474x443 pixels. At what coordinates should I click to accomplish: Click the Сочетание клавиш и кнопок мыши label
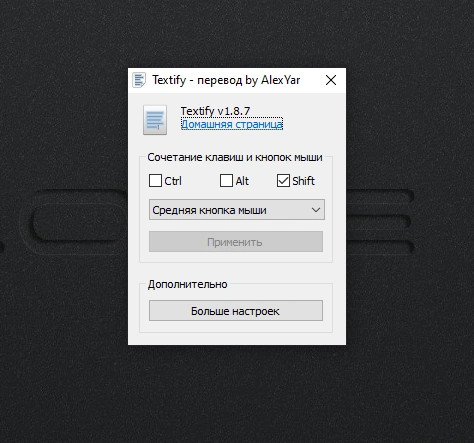click(x=235, y=157)
